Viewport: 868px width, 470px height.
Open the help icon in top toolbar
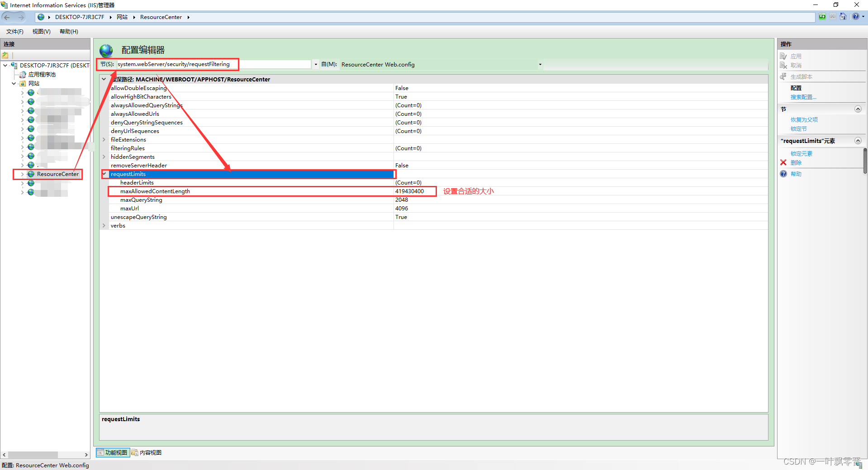[x=855, y=17]
